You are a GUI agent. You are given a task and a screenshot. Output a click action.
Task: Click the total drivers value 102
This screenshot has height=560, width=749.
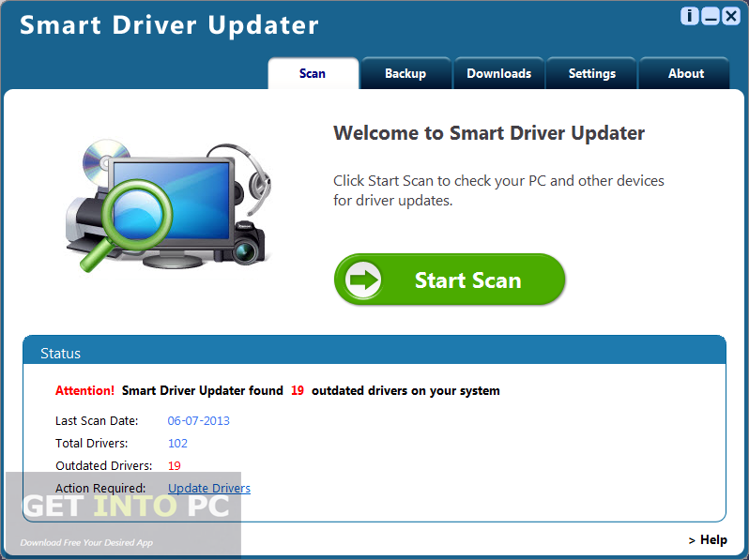tap(177, 443)
